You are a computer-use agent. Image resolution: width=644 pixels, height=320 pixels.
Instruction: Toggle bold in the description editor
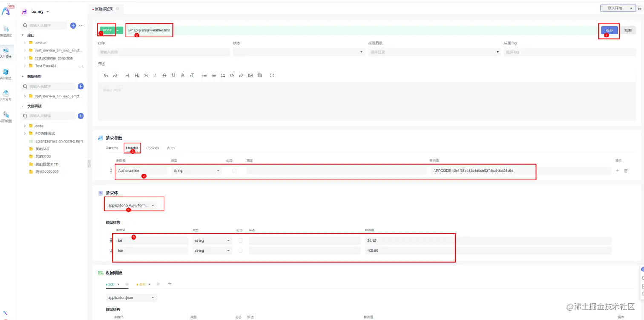pyautogui.click(x=146, y=75)
